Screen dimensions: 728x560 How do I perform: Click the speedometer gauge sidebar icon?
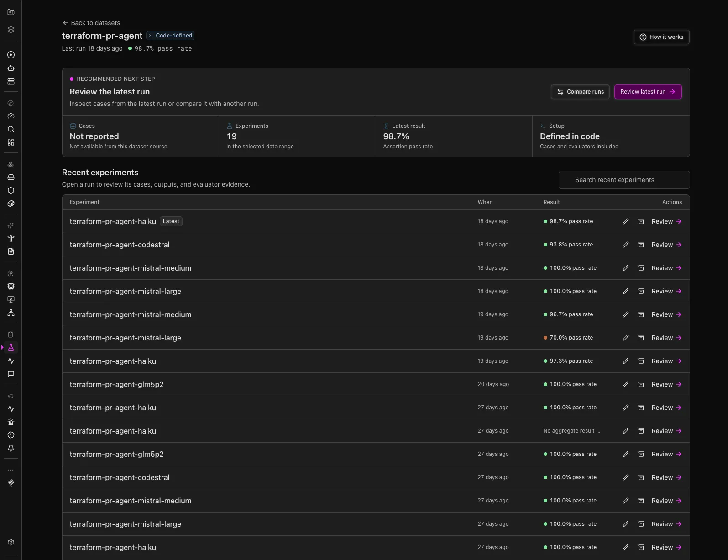(x=11, y=116)
